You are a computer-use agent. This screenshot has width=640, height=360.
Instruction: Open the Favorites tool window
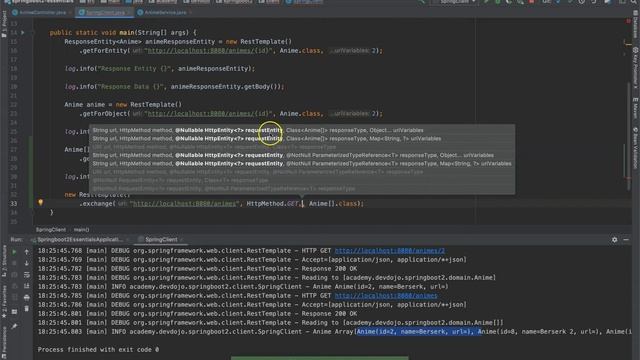4,301
